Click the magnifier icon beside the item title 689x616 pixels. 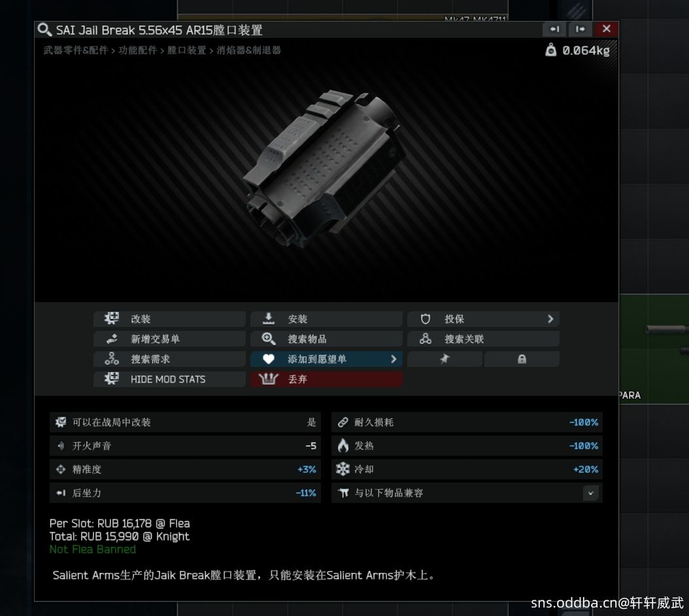click(x=44, y=30)
